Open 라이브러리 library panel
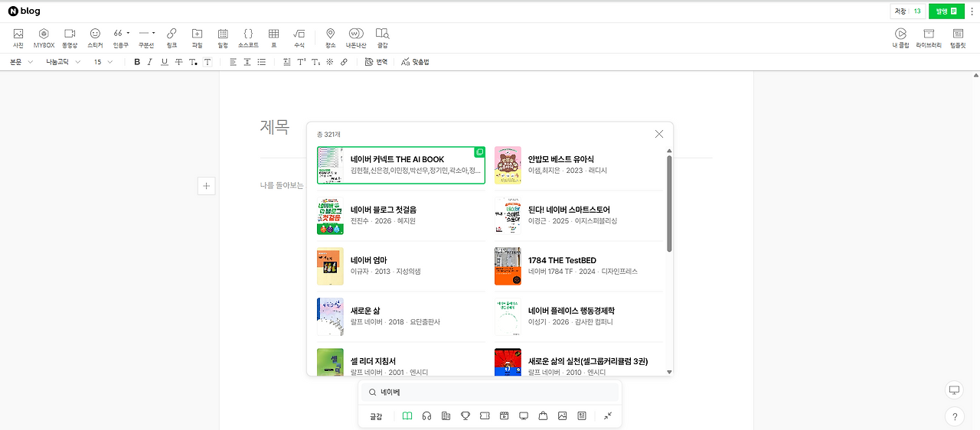 click(x=929, y=37)
